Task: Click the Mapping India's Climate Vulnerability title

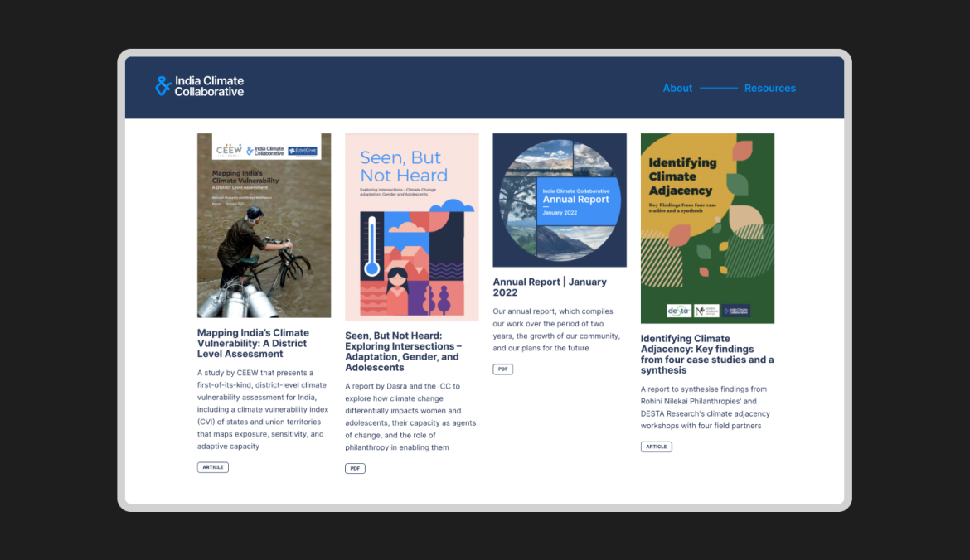Action: pos(253,343)
